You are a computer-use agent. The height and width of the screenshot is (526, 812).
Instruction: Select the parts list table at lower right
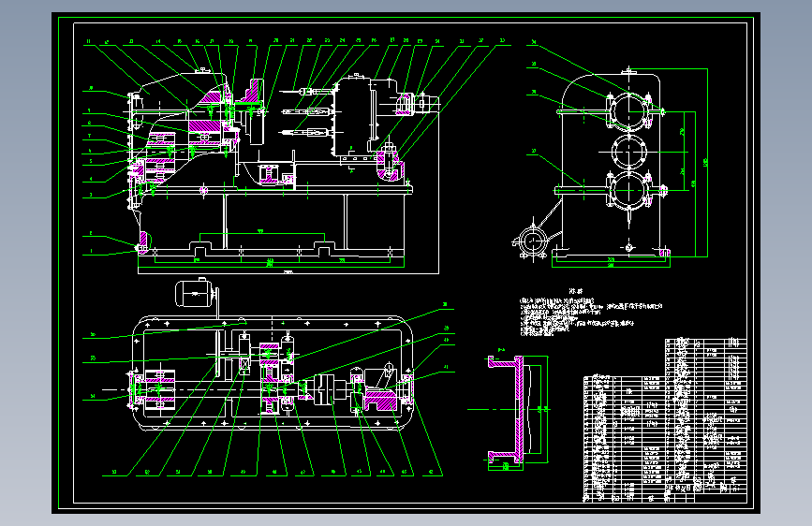665,420
